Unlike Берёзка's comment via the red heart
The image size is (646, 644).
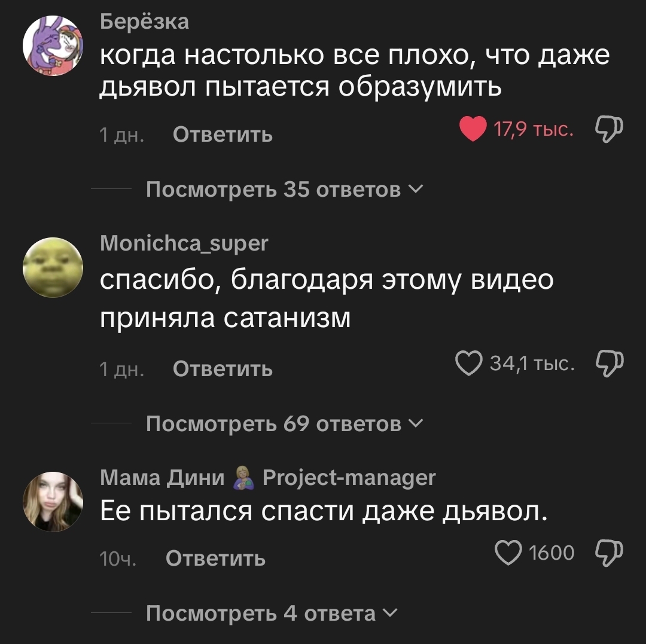click(473, 129)
